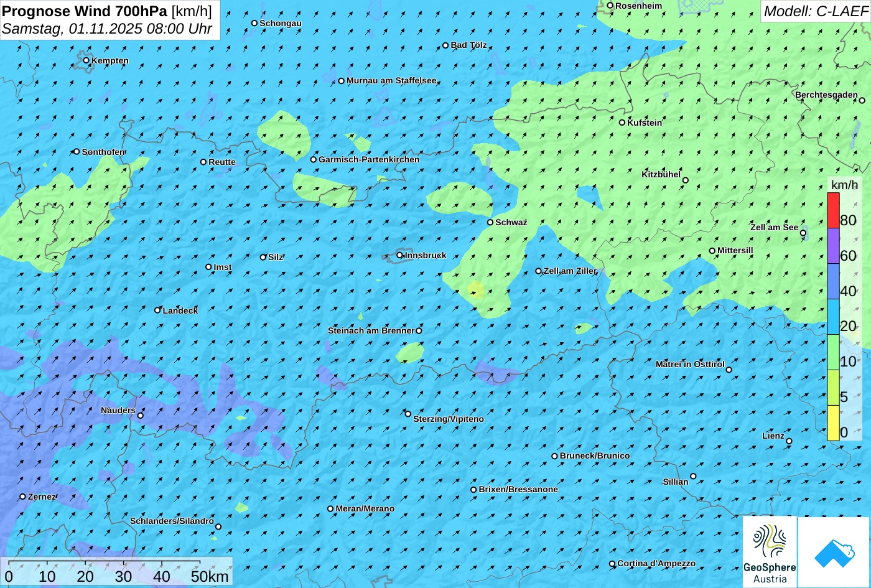This screenshot has height=588, width=871.
Task: Click the '50km' scale bar label
Action: click(210, 576)
